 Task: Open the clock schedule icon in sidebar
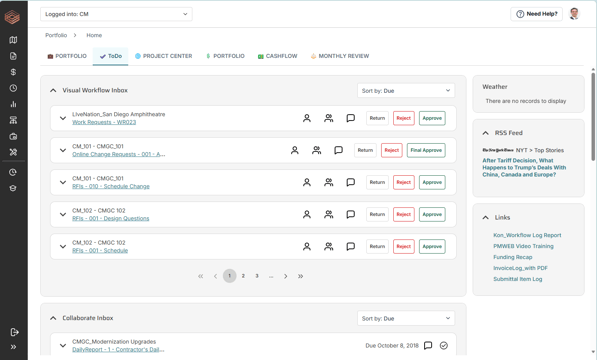pyautogui.click(x=13, y=88)
